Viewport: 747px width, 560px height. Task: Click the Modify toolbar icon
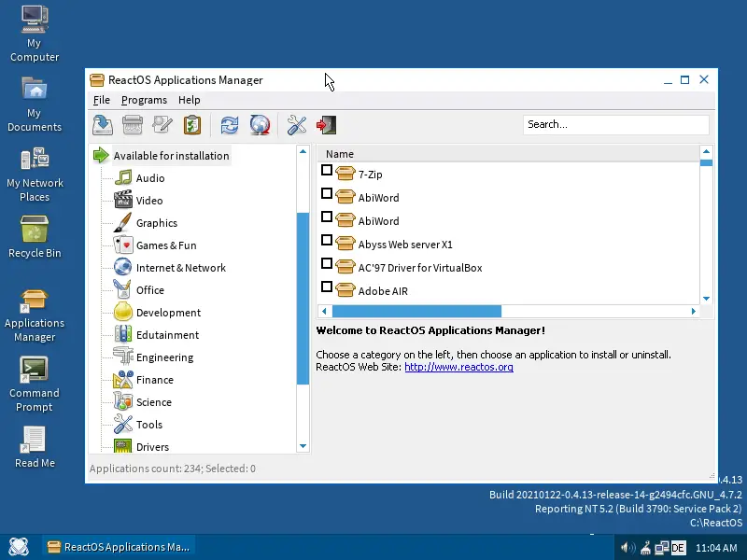[162, 125]
